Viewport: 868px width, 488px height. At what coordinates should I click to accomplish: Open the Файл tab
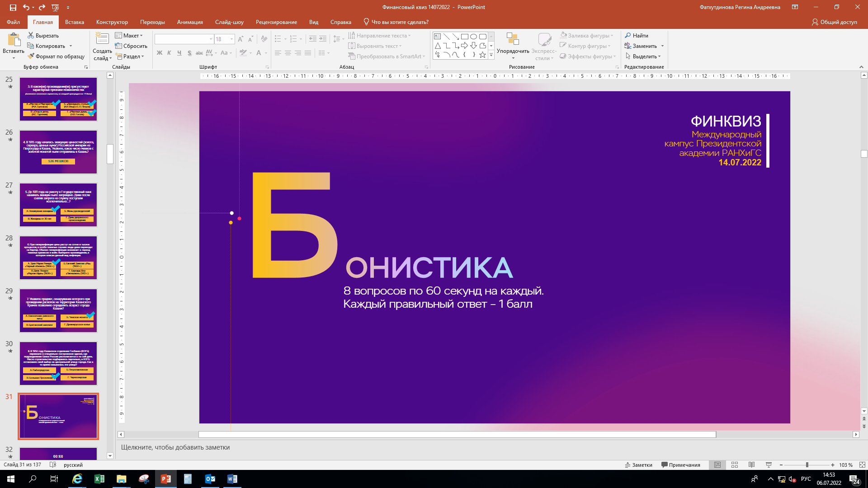(x=13, y=22)
